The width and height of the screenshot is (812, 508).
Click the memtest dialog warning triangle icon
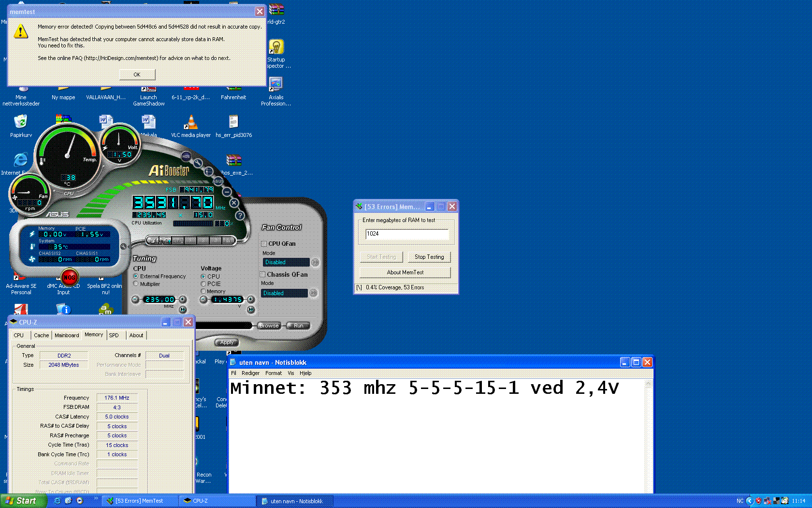21,32
